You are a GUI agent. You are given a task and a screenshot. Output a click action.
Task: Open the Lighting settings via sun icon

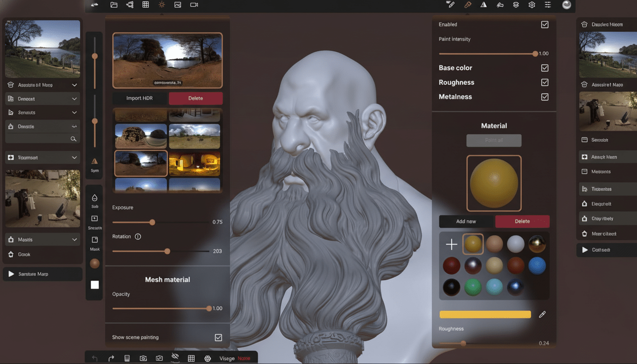point(162,5)
